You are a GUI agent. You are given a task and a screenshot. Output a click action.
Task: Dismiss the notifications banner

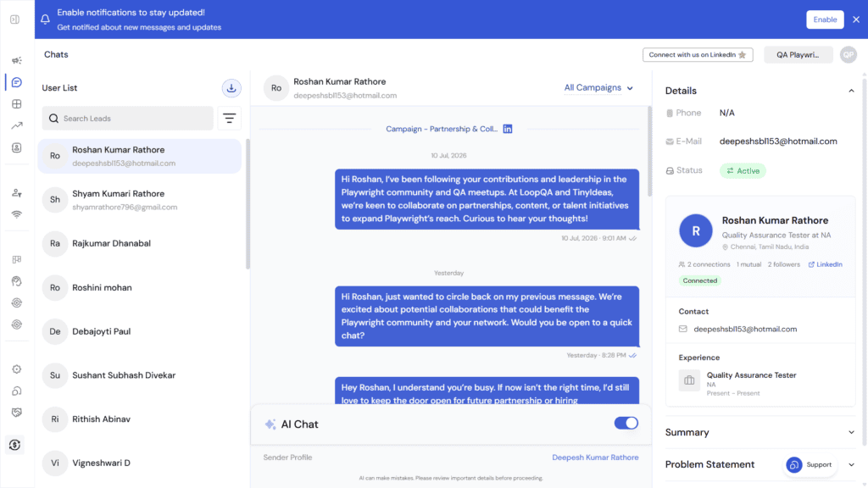point(856,19)
